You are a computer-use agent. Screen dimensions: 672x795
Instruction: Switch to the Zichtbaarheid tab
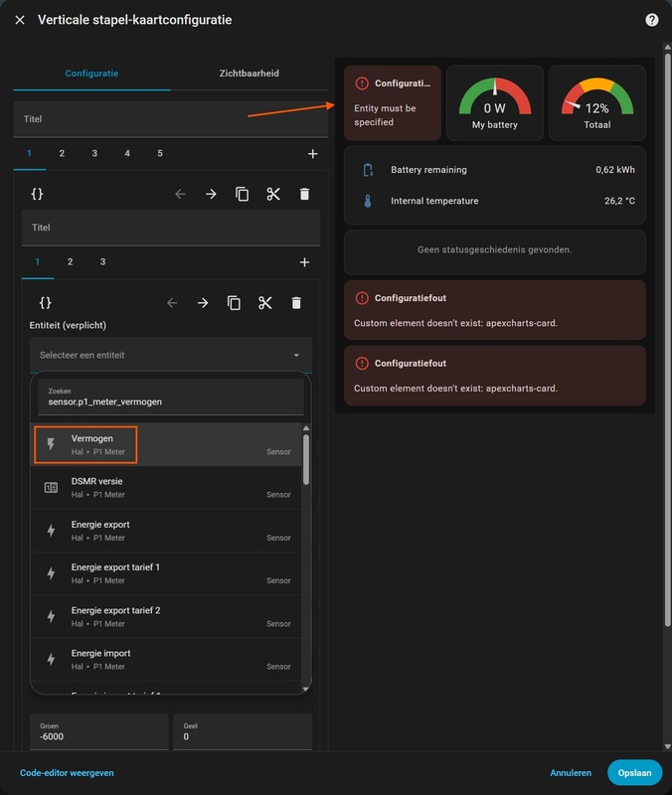[x=249, y=74]
